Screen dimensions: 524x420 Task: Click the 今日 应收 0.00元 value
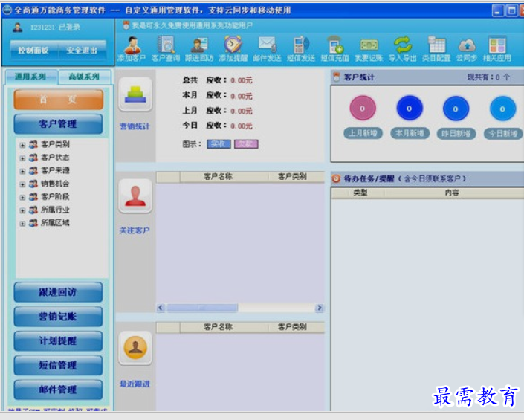click(x=242, y=126)
